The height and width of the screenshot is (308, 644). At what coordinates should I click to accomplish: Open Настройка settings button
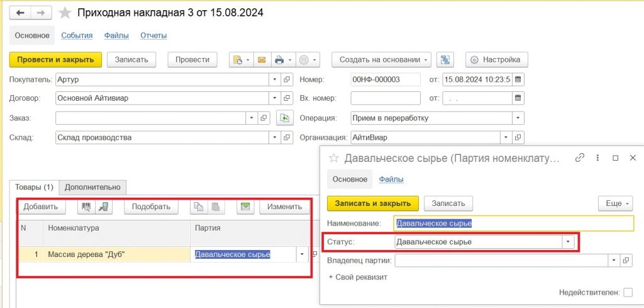497,60
